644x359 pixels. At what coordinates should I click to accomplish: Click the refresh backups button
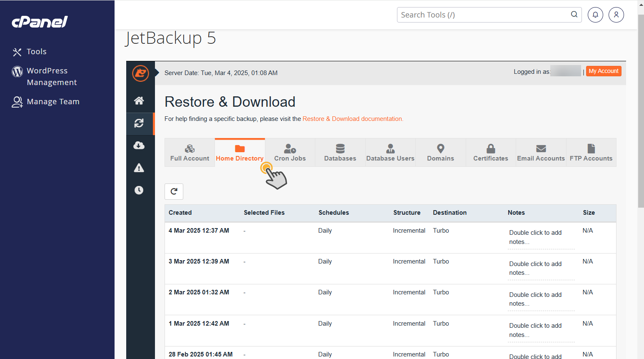[x=174, y=191]
